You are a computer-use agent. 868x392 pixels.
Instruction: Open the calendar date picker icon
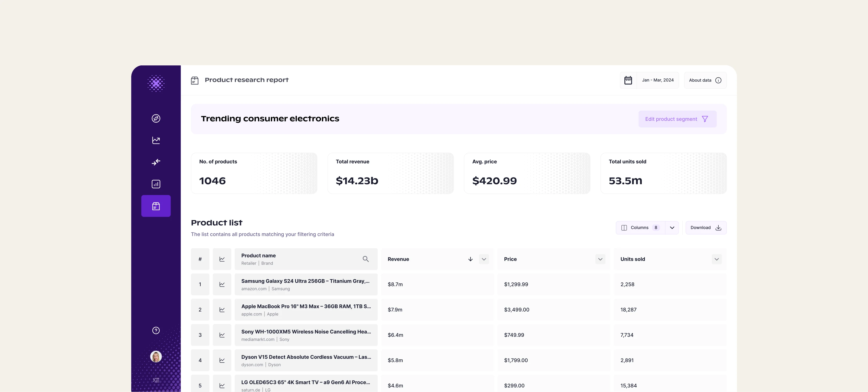[x=628, y=80]
